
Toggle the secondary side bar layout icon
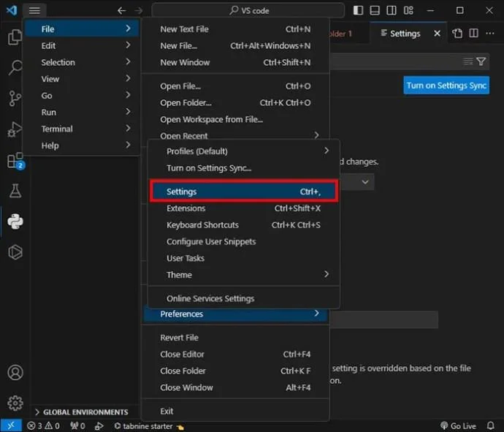392,10
